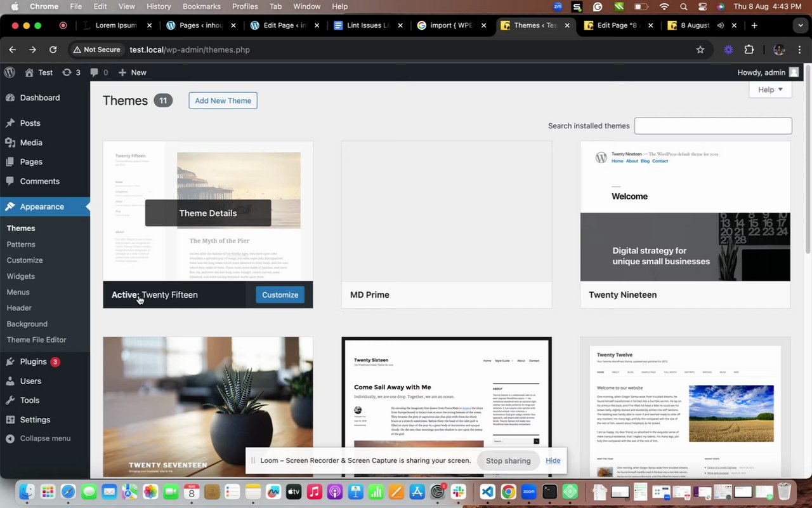The image size is (812, 508).
Task: Select the MD Prime theme card
Action: coord(447,224)
